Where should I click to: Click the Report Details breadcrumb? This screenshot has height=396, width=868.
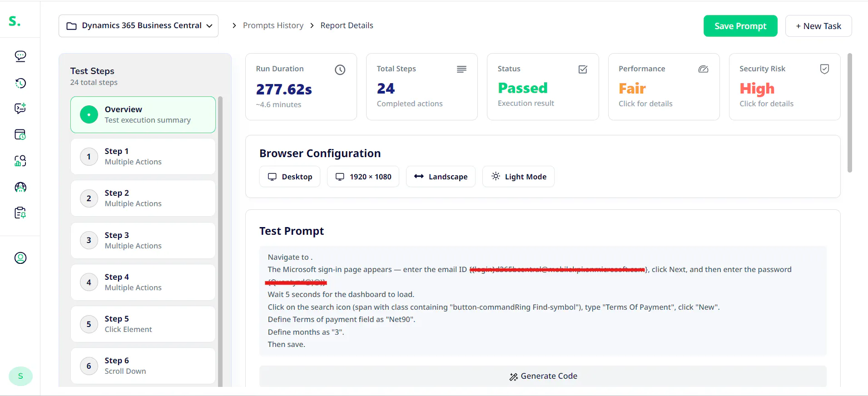[x=347, y=25]
